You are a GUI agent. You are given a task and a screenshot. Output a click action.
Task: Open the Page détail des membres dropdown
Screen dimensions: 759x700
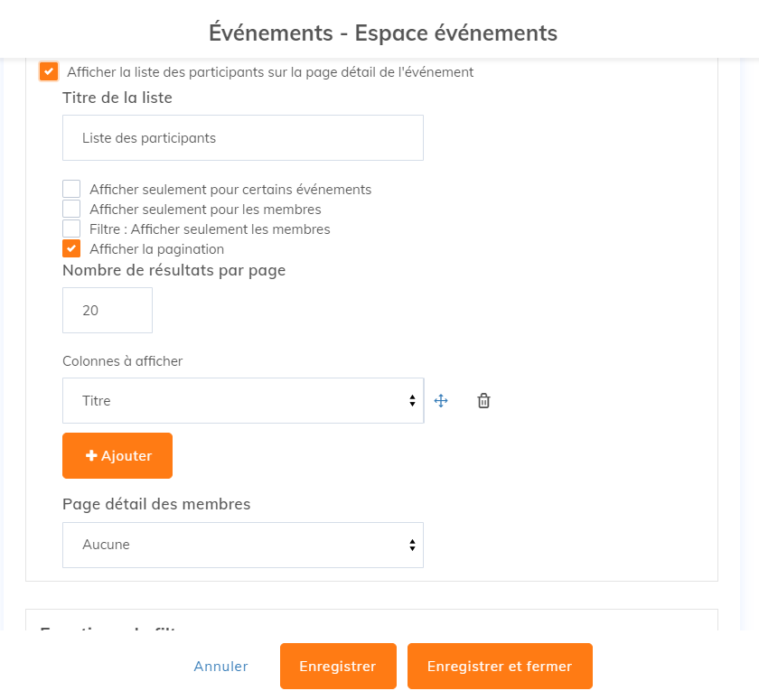[x=243, y=545]
